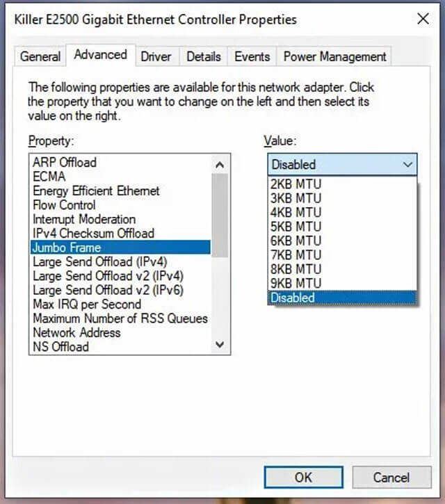Select ECMA property
Screen dimensions: 445x504
tap(120, 177)
